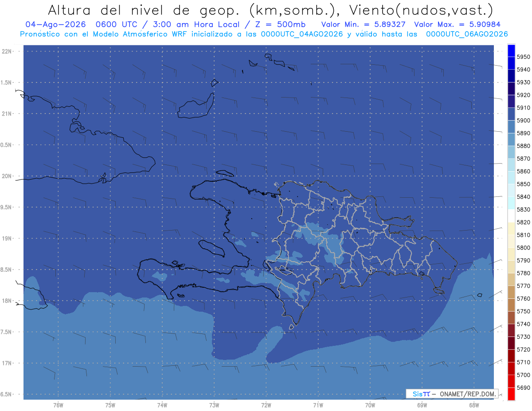Click the '5740' legend value
Screen dimensions: 532x411
pyautogui.click(x=523, y=324)
